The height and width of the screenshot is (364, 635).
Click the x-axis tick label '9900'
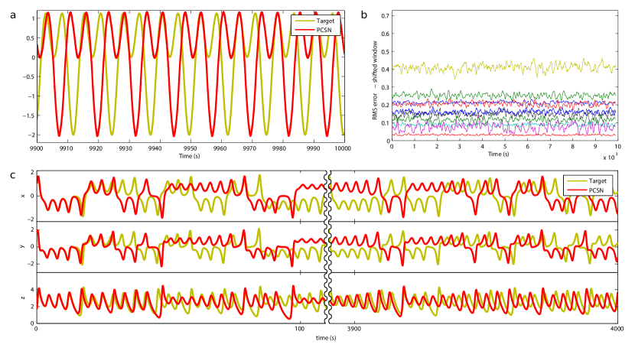coord(37,148)
